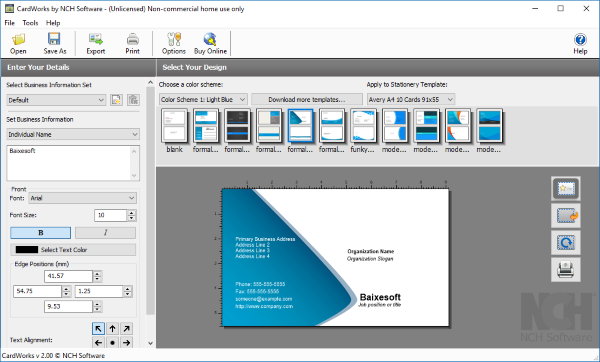Click the Select Text Color button
This screenshot has width=600, height=362.
click(x=73, y=250)
